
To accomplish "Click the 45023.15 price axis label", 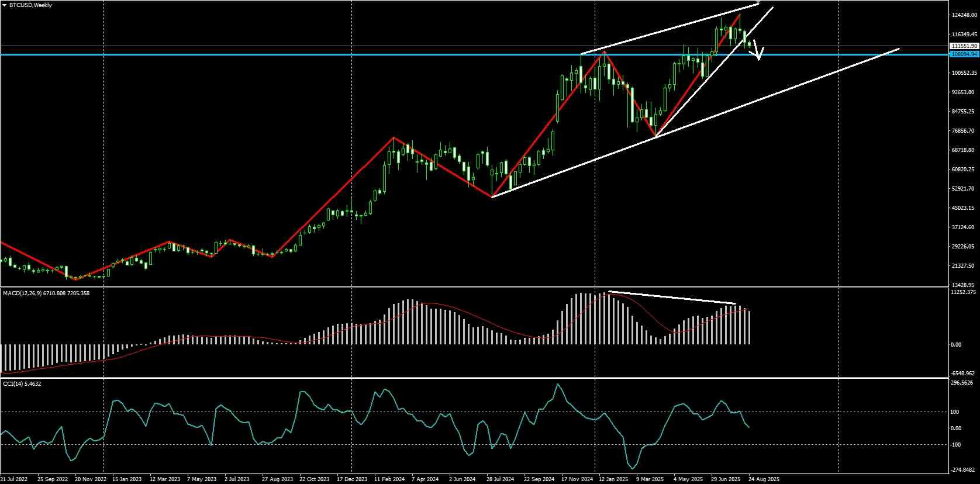I will click(x=963, y=208).
